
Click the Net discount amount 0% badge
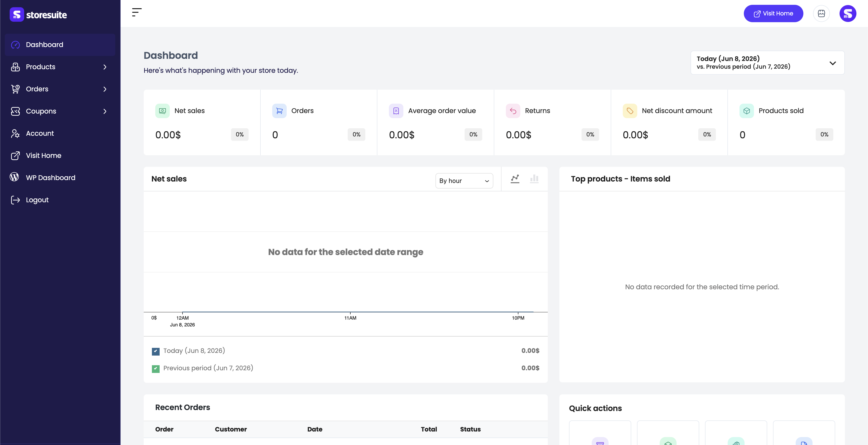coord(707,135)
